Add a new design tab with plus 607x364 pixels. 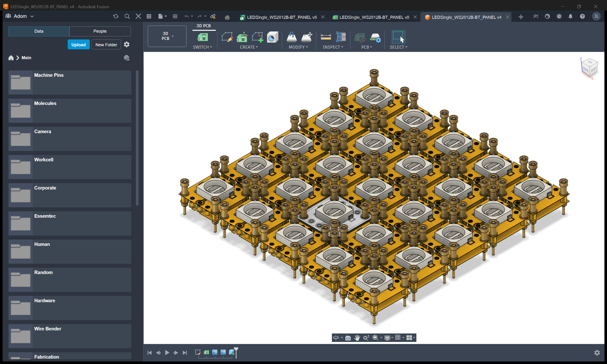(521, 17)
